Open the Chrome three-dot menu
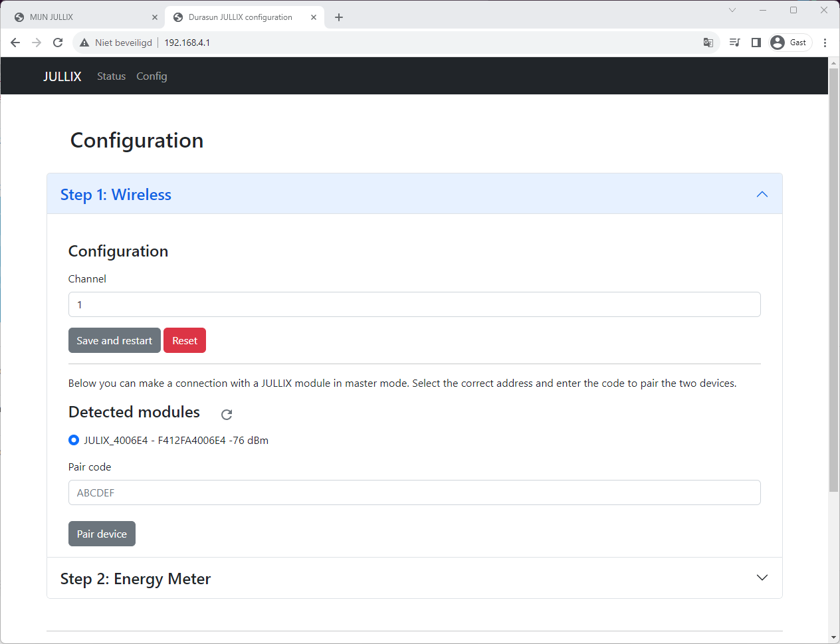Image resolution: width=840 pixels, height=644 pixels. pos(825,43)
